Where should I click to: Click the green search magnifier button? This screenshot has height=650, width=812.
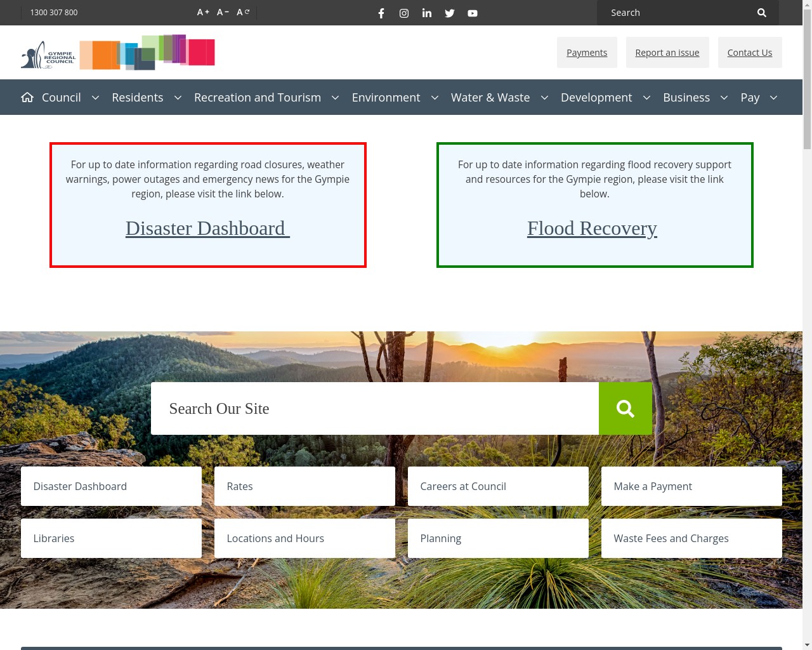click(x=625, y=409)
